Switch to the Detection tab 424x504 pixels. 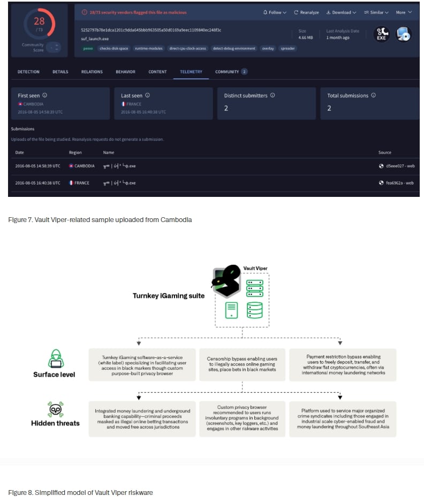pyautogui.click(x=28, y=72)
